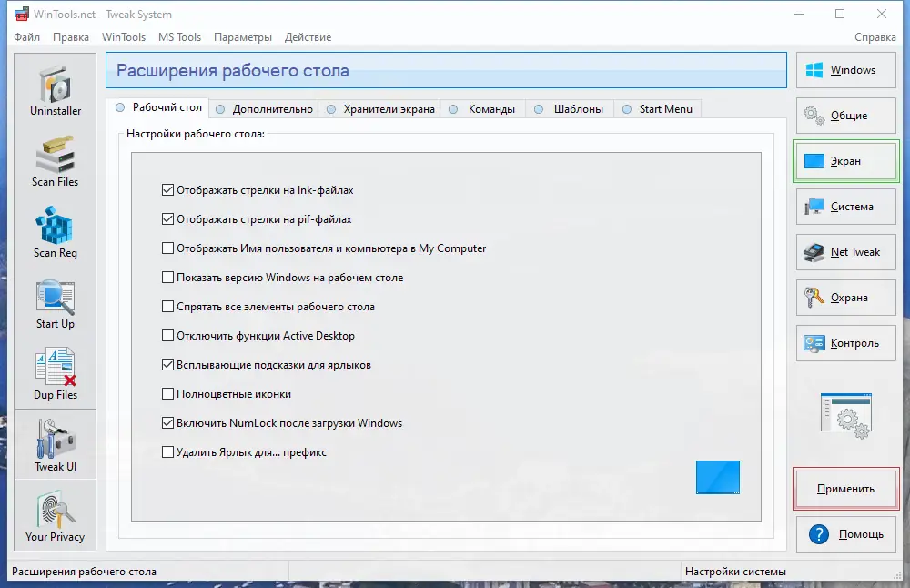Image resolution: width=910 pixels, height=588 pixels.
Task: Minimize the WinTools.net window
Action: click(799, 14)
